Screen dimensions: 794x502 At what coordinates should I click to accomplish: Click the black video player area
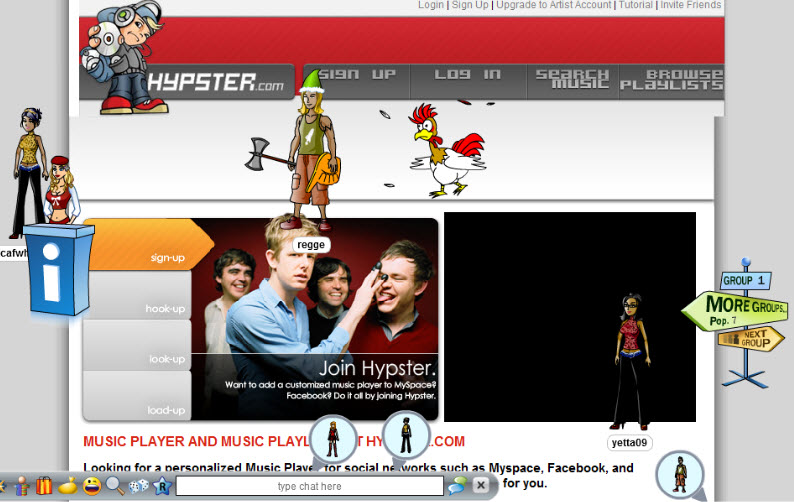click(570, 317)
